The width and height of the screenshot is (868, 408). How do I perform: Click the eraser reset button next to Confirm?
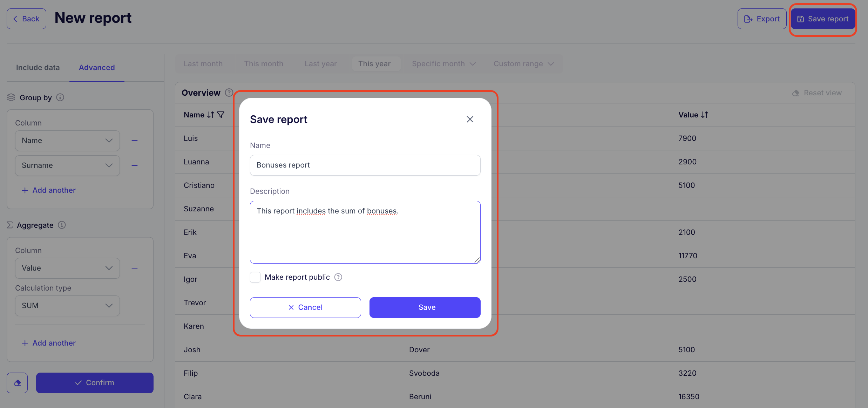click(x=17, y=383)
